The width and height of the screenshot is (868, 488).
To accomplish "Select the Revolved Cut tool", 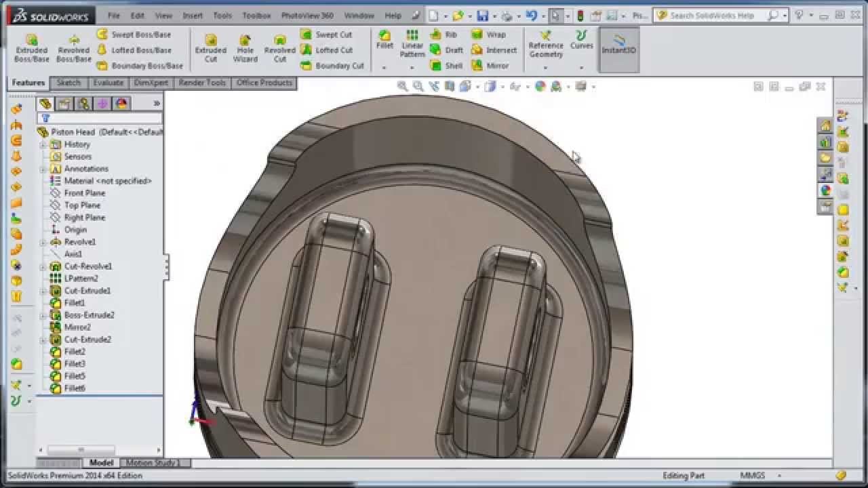I will pos(280,48).
